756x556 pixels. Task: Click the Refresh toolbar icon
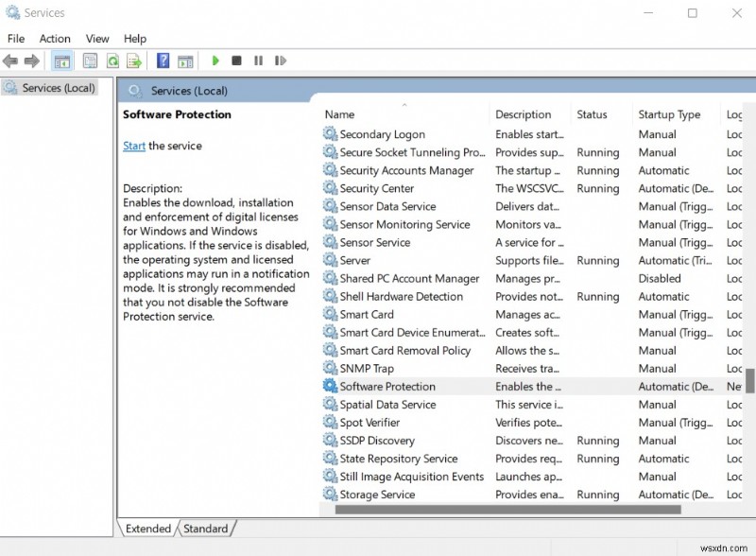coord(112,61)
